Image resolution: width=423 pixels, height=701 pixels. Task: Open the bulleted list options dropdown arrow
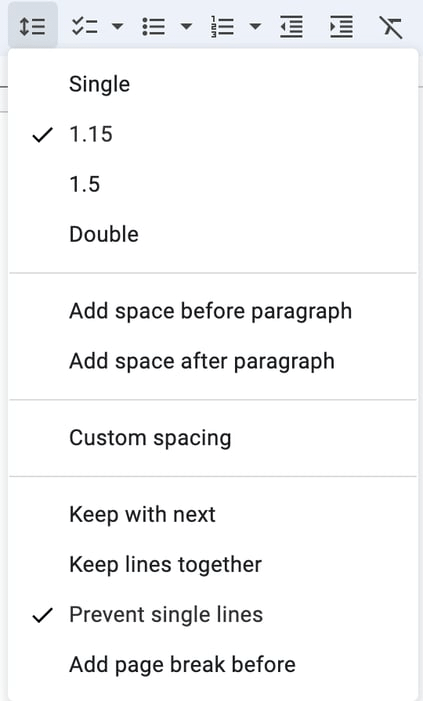tap(186, 26)
